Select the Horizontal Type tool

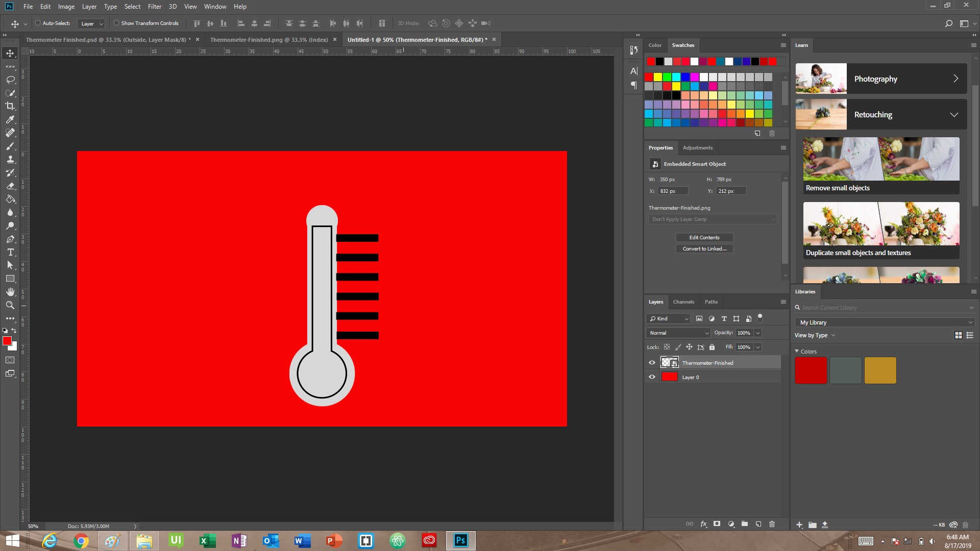(10, 252)
